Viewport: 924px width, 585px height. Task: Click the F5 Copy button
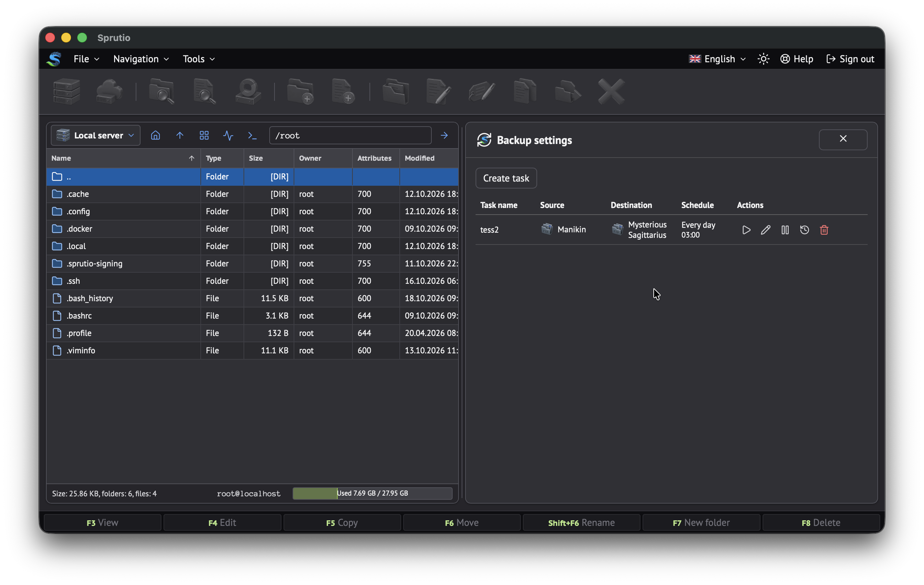[x=342, y=522]
